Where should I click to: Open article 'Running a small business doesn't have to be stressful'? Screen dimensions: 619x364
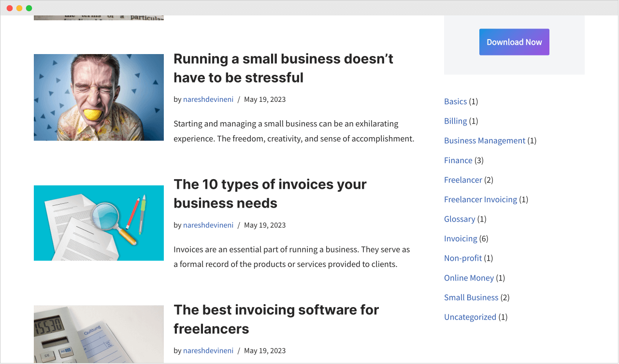[x=283, y=68]
